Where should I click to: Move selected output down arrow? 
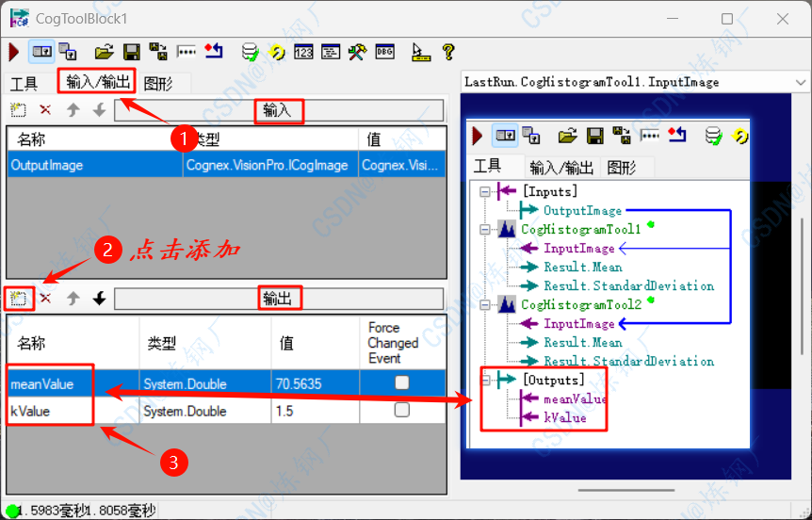coord(100,299)
